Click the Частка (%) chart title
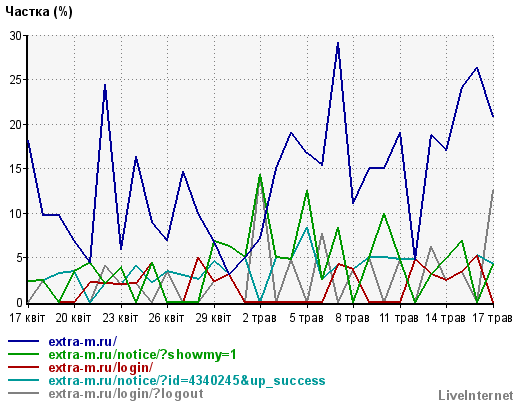The width and height of the screenshot is (520, 405). tap(39, 12)
